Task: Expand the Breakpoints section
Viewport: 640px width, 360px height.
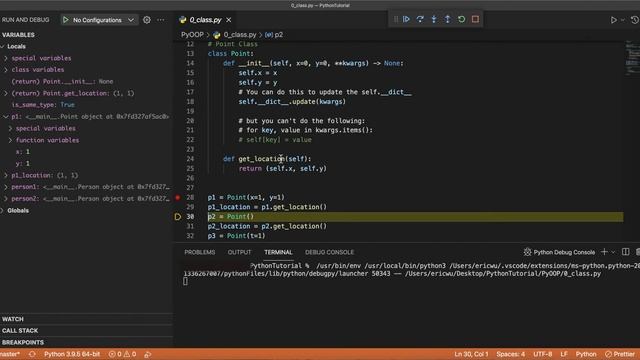Action: tap(87, 342)
